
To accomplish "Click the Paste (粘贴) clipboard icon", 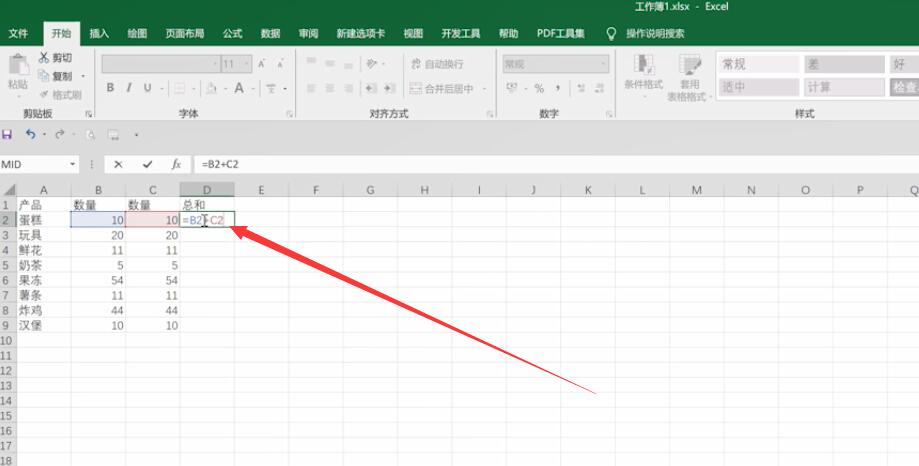I will pyautogui.click(x=18, y=65).
